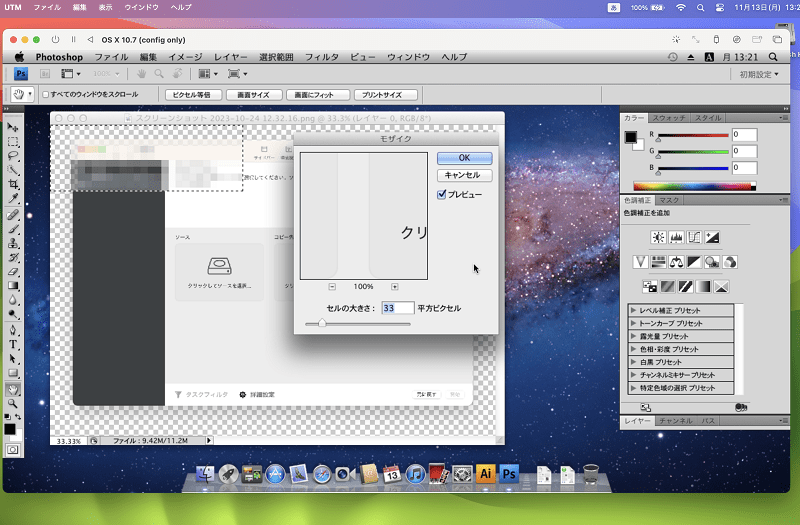Screen dimensions: 800x525
Task: Add a Curves adjustment
Action: (x=694, y=237)
